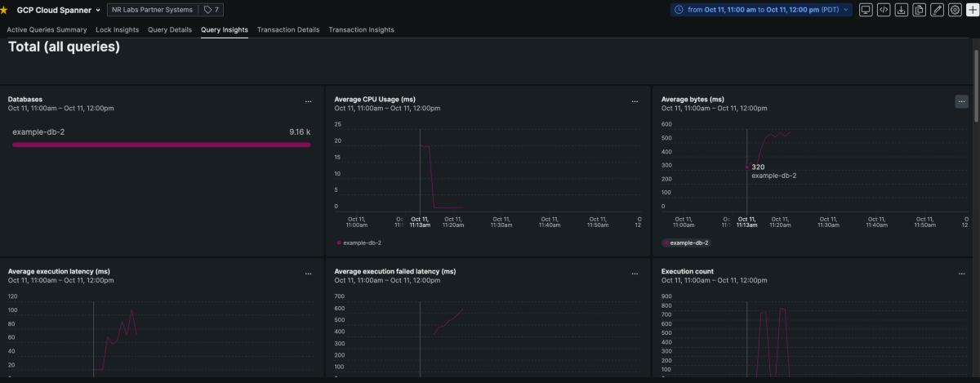Click the vertical scrollbar on the right edge
The height and width of the screenshot is (383, 980).
pyautogui.click(x=976, y=82)
